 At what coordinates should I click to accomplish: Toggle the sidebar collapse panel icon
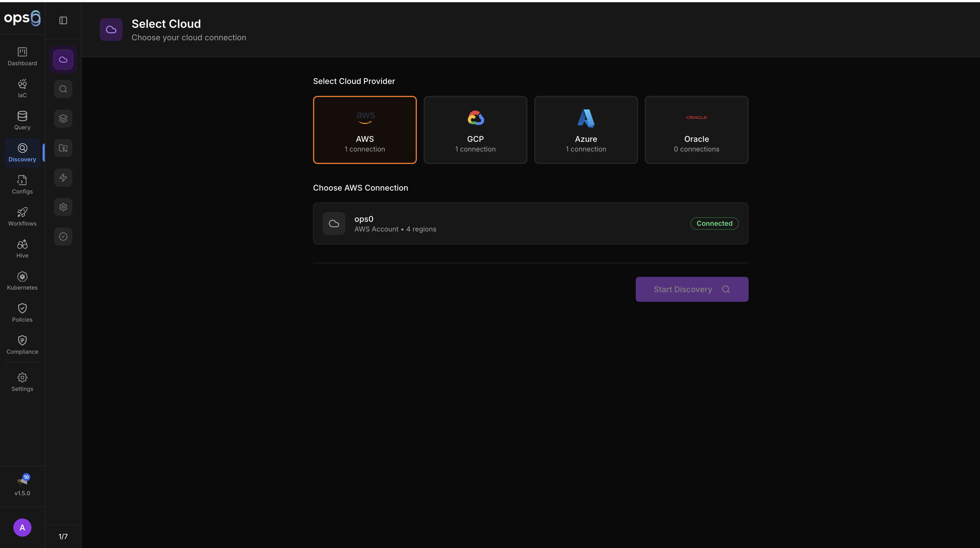63,20
